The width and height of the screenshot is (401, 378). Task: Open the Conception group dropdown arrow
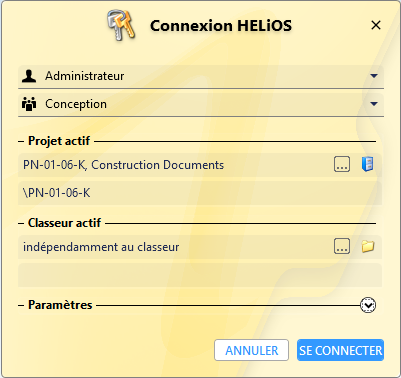point(374,104)
